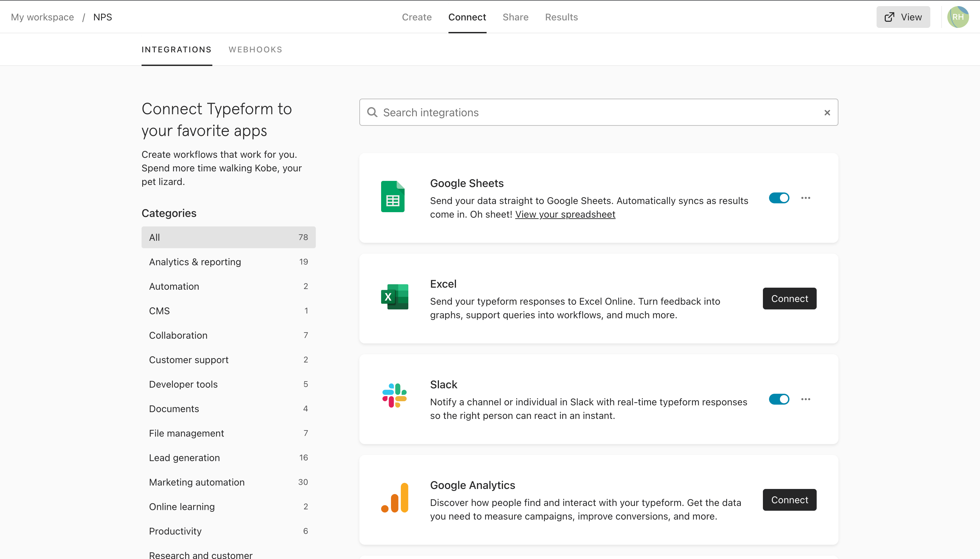Click the Google Analytics logo icon
Image resolution: width=980 pixels, height=559 pixels.
point(394,497)
